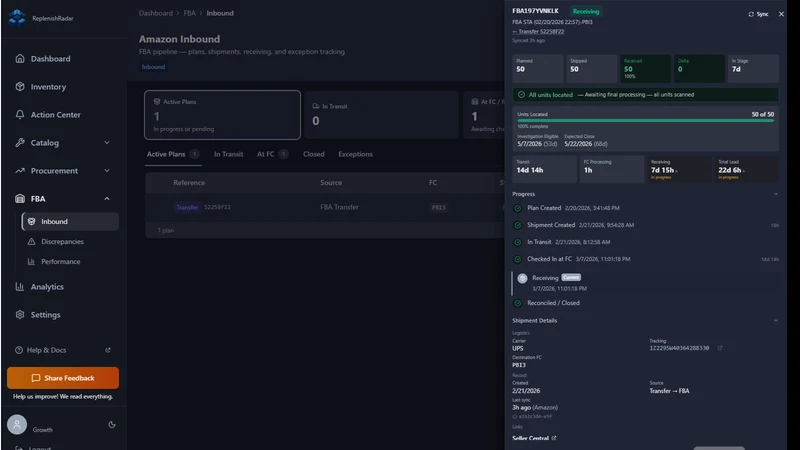Expand the Procurement menu chevron
Screen dimensions: 800x450
tap(107, 171)
